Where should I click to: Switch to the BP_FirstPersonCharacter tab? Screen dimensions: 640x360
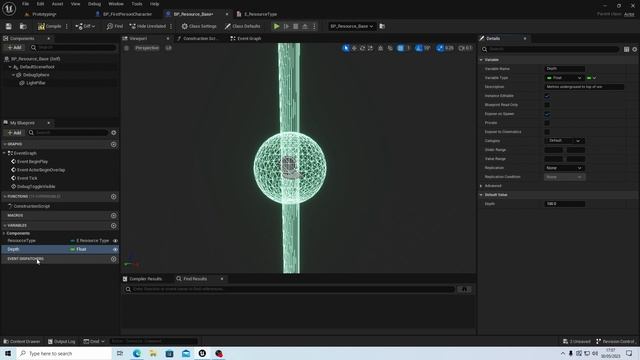coord(127,14)
